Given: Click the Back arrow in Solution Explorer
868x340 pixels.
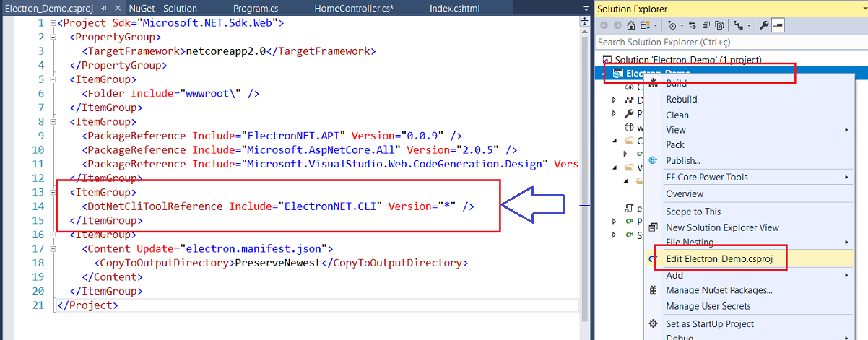Looking at the screenshot, I should [604, 25].
